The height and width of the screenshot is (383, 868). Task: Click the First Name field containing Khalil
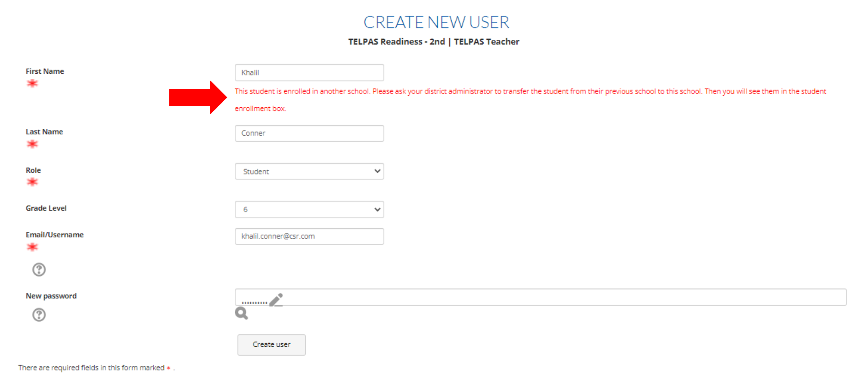[309, 72]
